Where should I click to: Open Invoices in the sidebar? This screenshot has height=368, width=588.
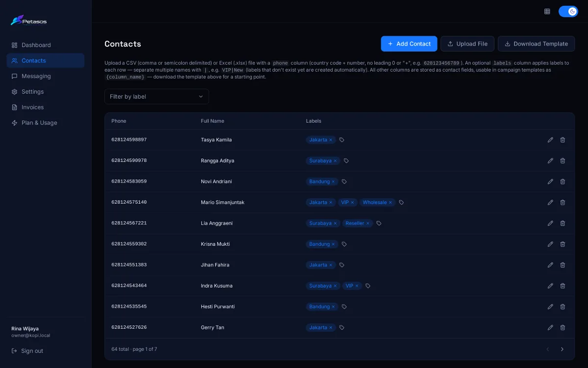tap(46, 107)
